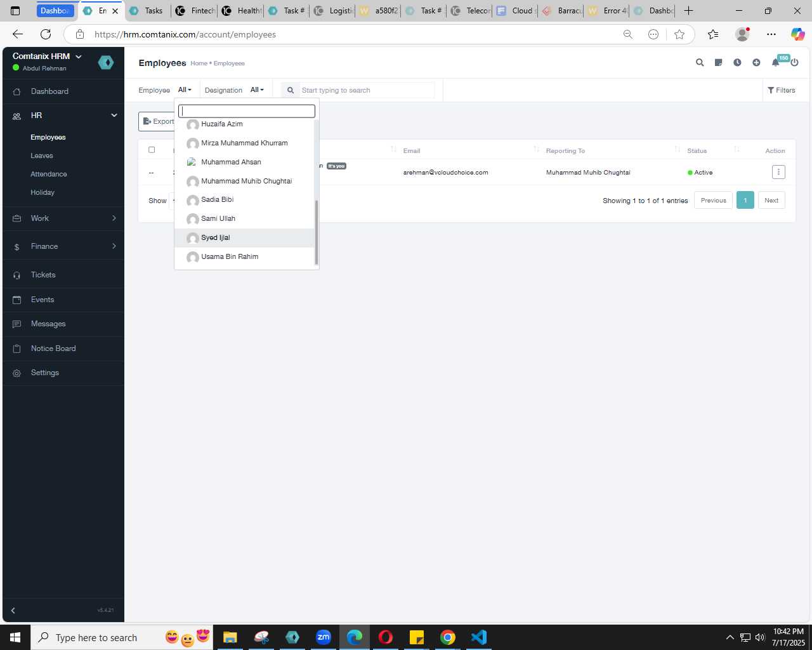Open Opera from the taskbar
The image size is (812, 650).
(386, 637)
